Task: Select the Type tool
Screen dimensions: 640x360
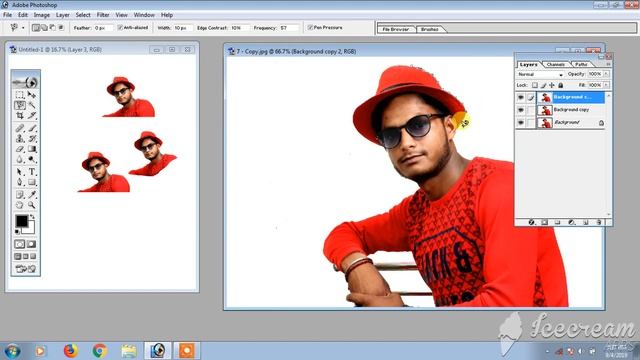Action: point(31,172)
